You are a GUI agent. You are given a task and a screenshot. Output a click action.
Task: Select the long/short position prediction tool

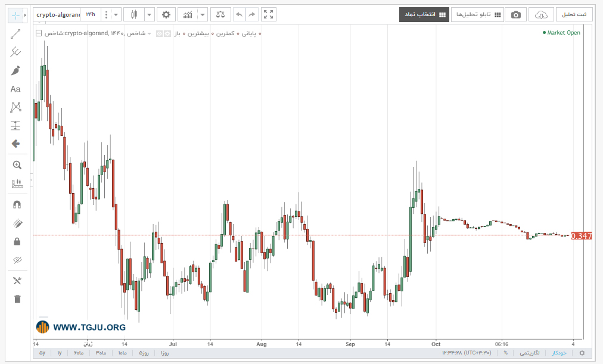click(x=15, y=125)
